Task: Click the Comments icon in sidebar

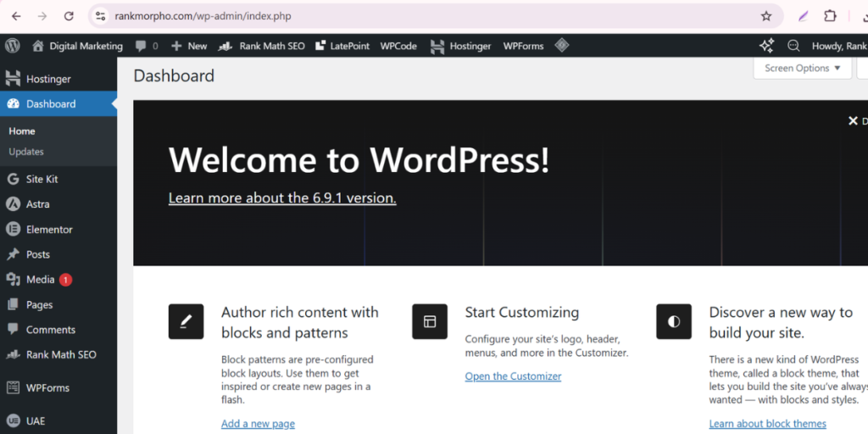Action: (13, 330)
